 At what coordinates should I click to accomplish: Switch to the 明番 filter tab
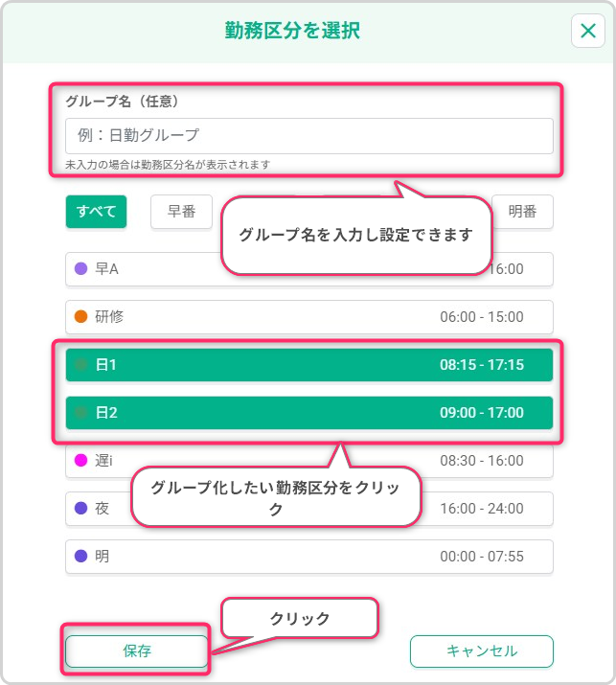[x=522, y=212]
